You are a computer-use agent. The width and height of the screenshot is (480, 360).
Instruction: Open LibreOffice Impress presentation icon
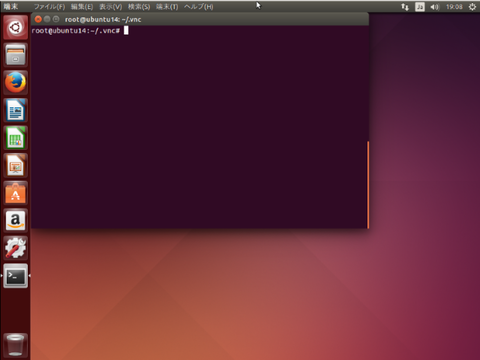click(x=15, y=166)
